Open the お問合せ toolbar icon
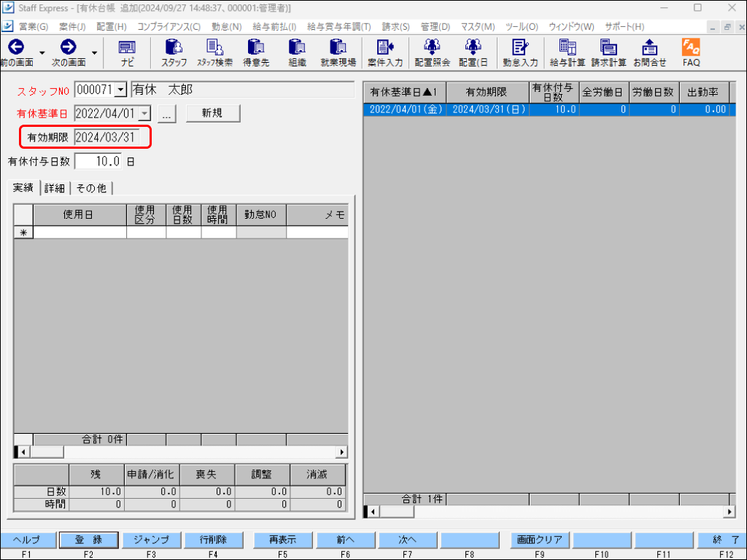Image resolution: width=747 pixels, height=560 pixels. coord(649,52)
